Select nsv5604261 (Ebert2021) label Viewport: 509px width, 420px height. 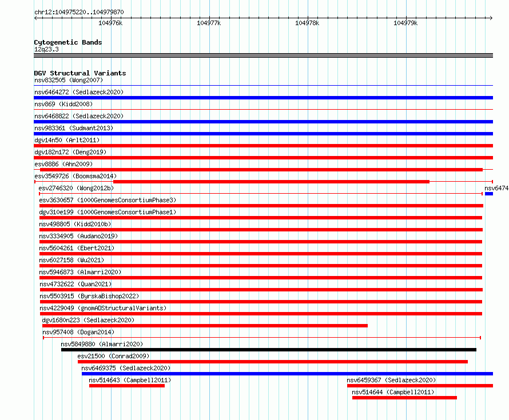coord(77,248)
